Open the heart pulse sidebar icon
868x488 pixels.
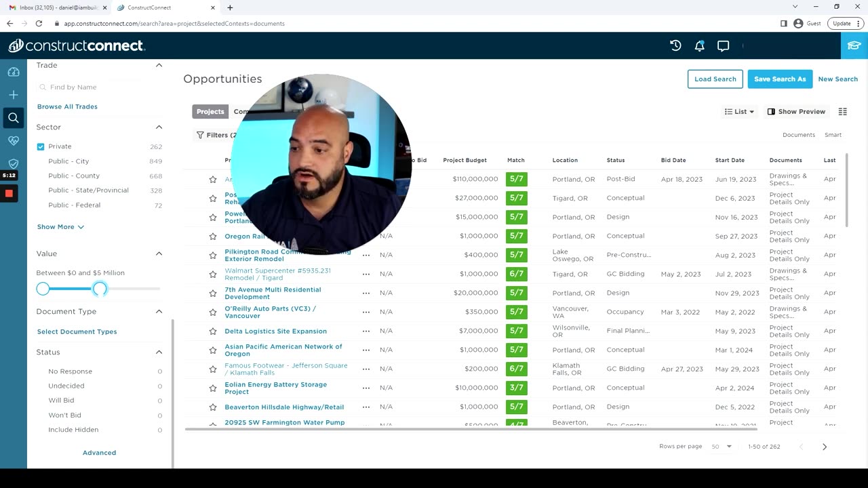tap(14, 140)
